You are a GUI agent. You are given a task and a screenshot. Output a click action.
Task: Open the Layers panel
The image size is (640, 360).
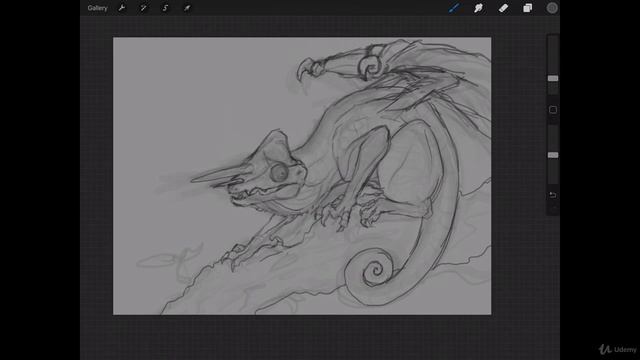pos(527,8)
